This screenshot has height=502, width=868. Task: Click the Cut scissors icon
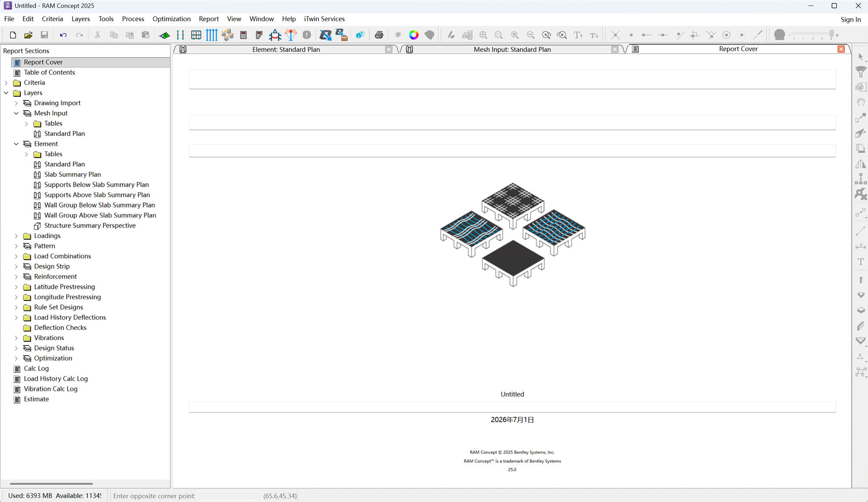pyautogui.click(x=98, y=35)
